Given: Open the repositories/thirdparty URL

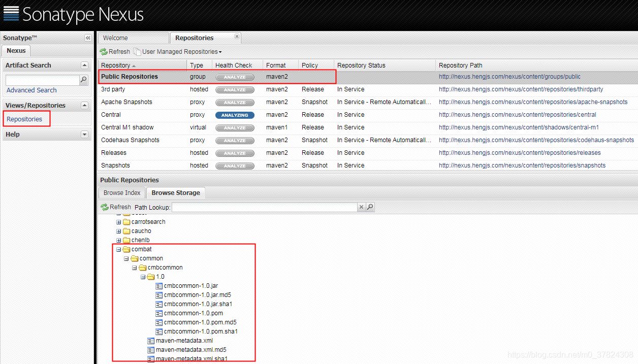Looking at the screenshot, I should click(x=521, y=89).
